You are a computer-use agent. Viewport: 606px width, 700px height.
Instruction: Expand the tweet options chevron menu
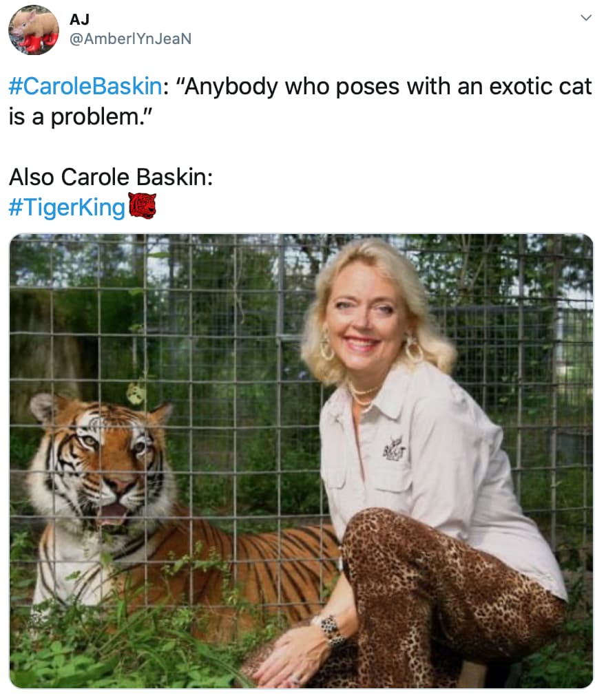[585, 18]
